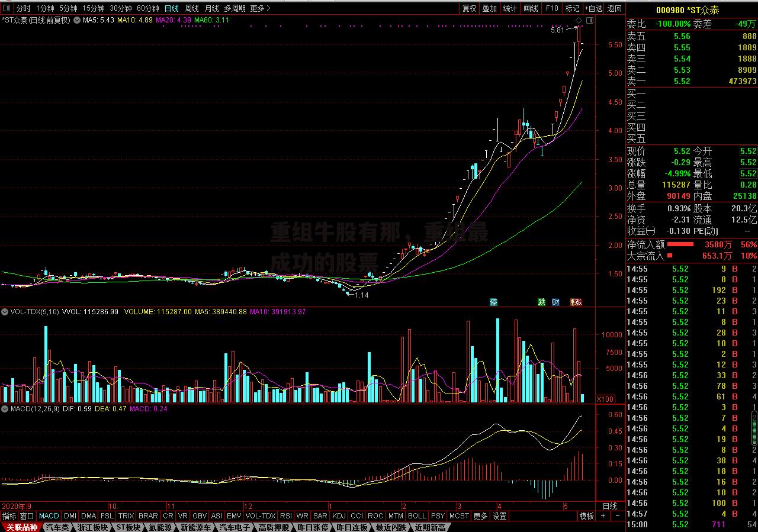Select the KDJ indicator tab
Image resolution: width=758 pixels, height=532 pixels.
(339, 516)
